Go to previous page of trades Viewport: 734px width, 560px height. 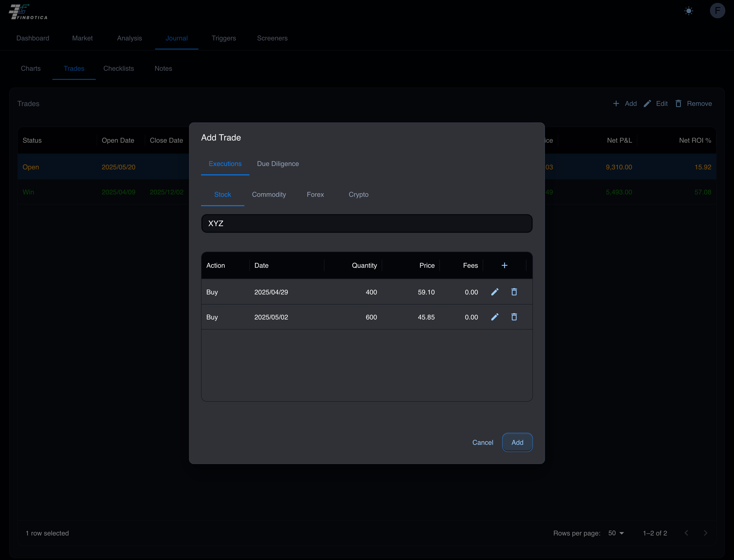686,533
